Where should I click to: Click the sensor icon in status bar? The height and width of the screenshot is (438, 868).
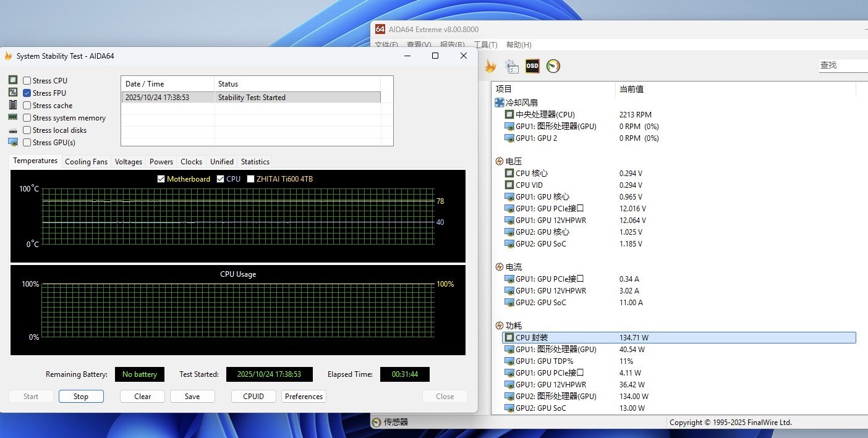point(377,423)
